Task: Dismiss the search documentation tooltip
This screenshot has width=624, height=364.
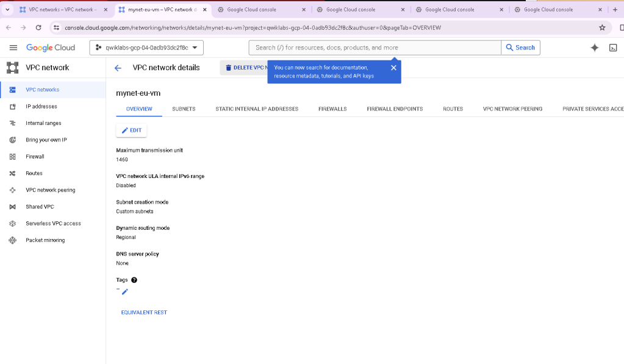Action: [393, 68]
